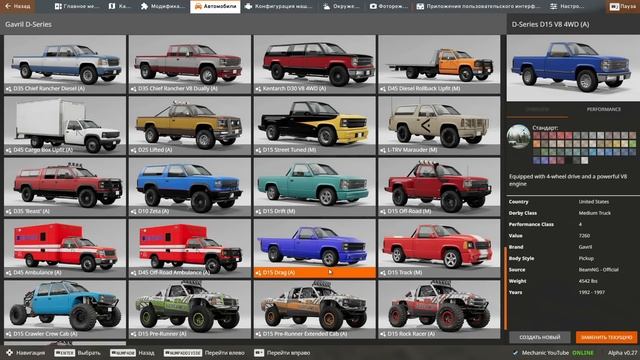
Task: Click the orange ЗАМЕНИТЬ ТЕКУЩУЮ button
Action: tap(607, 338)
